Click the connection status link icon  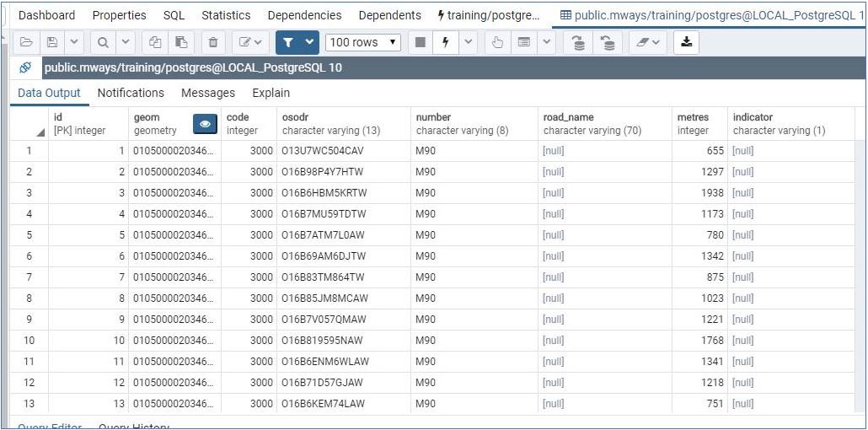(x=25, y=68)
